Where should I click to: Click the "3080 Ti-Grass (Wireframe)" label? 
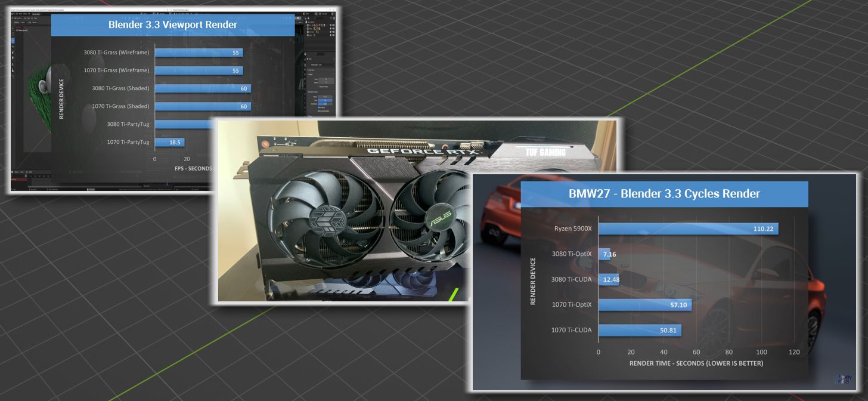click(116, 53)
